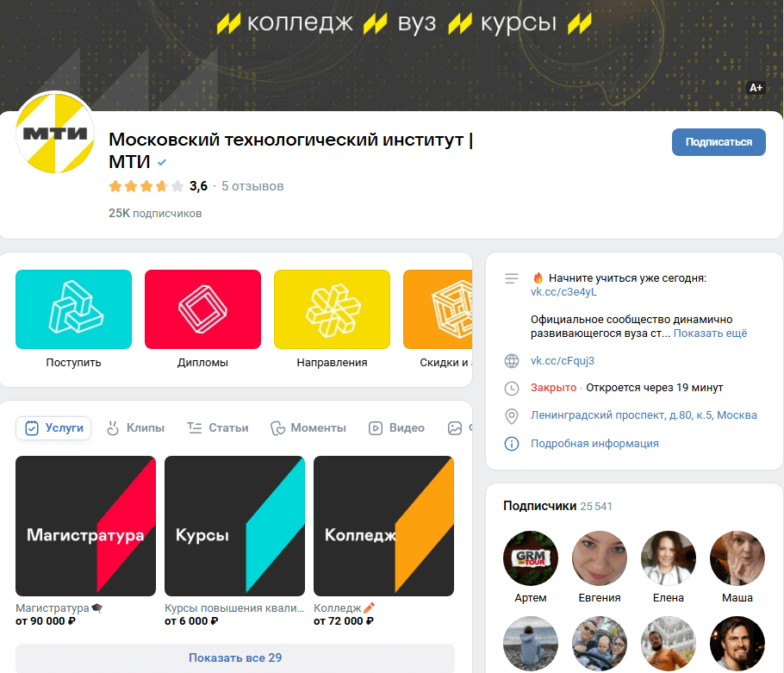Expand services via Показать все 29

[235, 658]
